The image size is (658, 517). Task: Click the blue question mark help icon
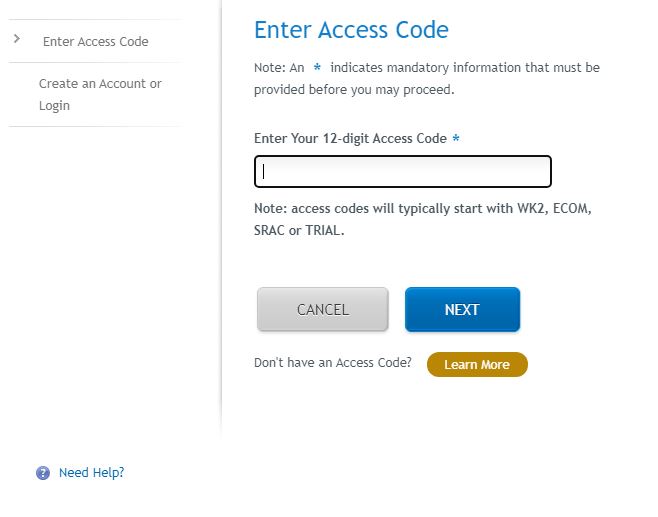pyautogui.click(x=43, y=473)
